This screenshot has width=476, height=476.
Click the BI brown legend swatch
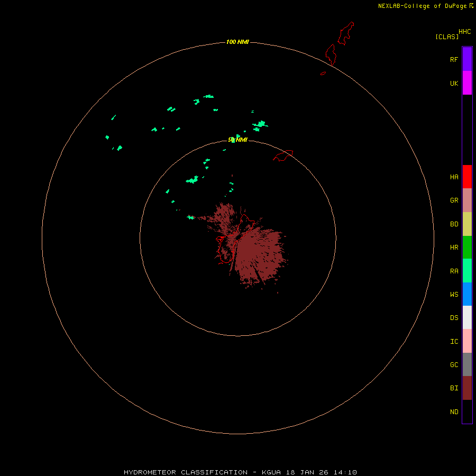click(467, 388)
